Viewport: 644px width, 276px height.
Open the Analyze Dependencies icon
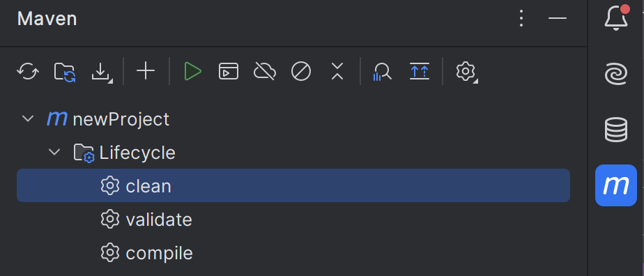382,72
